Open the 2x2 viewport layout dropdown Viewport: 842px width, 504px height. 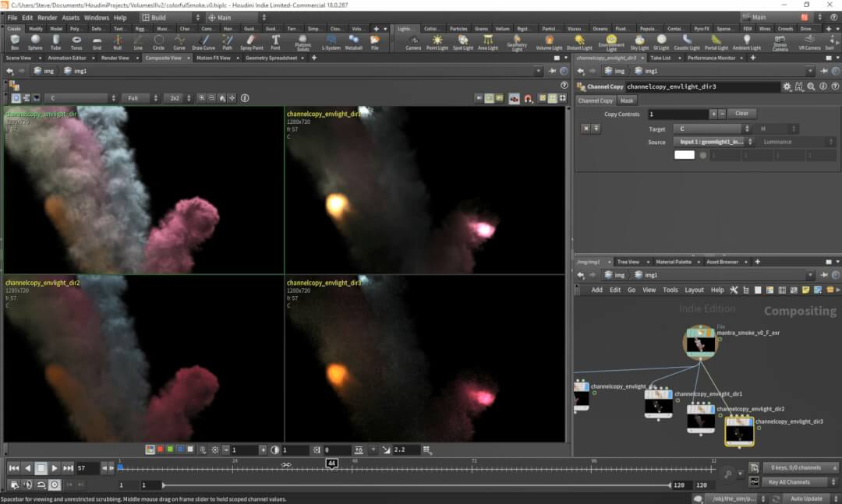tap(177, 98)
